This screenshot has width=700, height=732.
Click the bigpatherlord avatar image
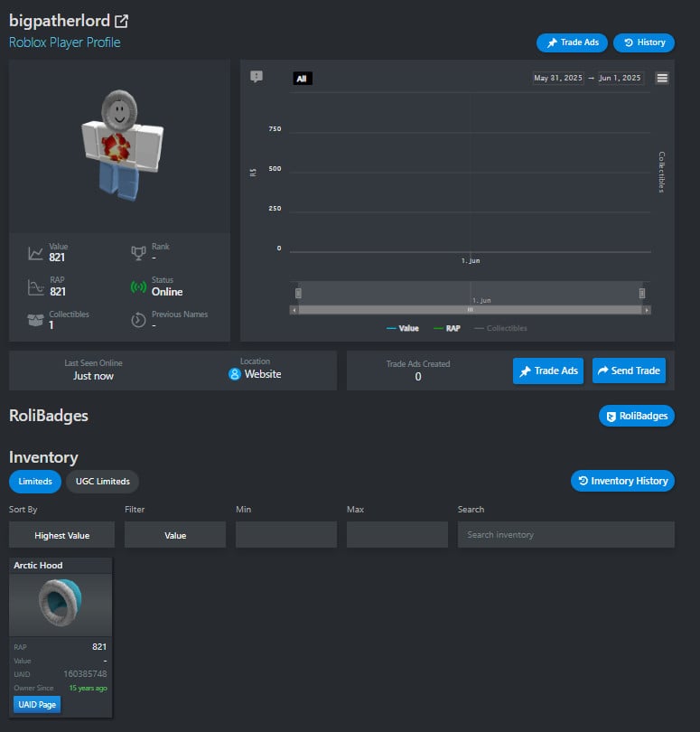coord(122,145)
